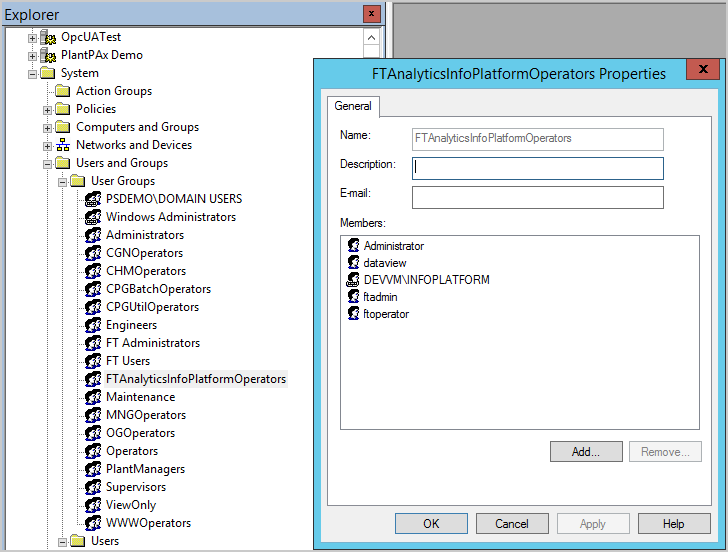
Task: Click the OK button
Action: 431,524
